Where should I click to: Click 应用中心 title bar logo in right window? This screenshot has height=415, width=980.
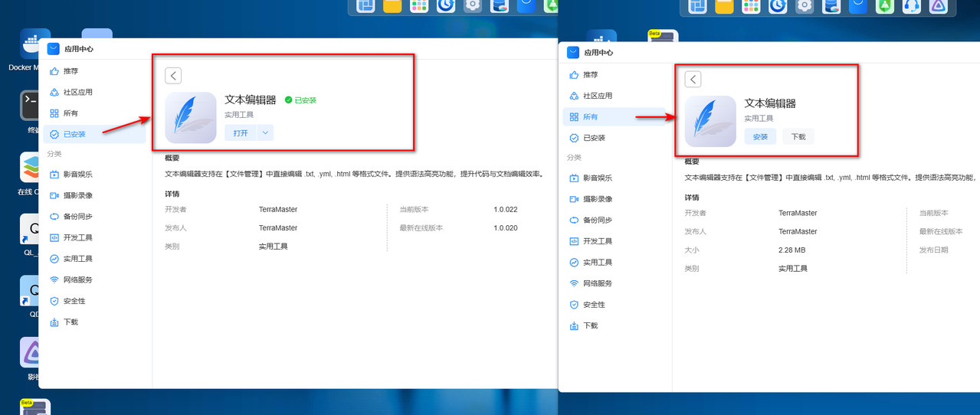(x=573, y=53)
